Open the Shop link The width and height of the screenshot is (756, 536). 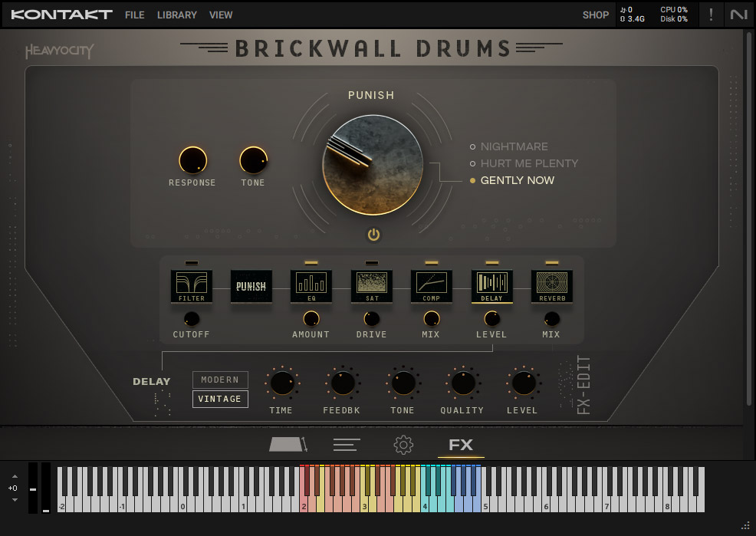pos(596,15)
